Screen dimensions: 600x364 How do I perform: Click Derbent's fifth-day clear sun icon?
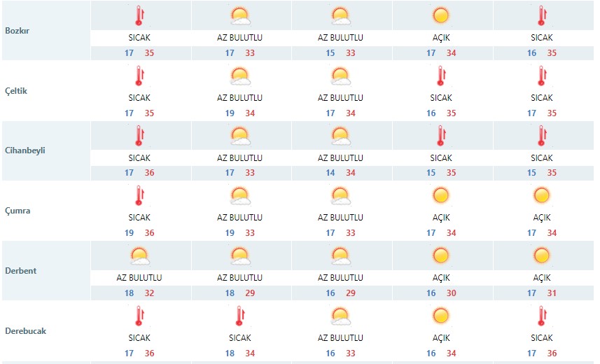coord(541,255)
